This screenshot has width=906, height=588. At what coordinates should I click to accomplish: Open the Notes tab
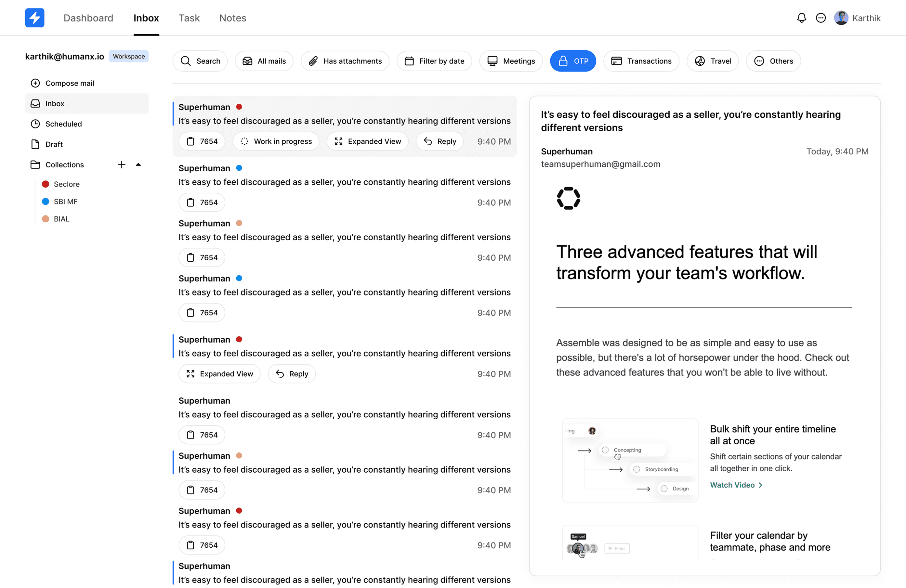pos(232,18)
